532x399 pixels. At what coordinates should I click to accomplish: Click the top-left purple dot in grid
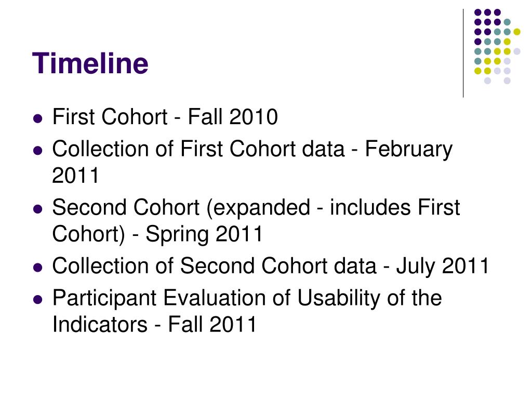(478, 12)
